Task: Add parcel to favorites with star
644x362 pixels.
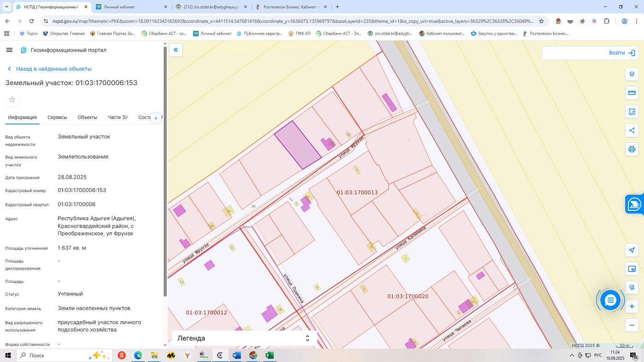Action: (x=12, y=100)
